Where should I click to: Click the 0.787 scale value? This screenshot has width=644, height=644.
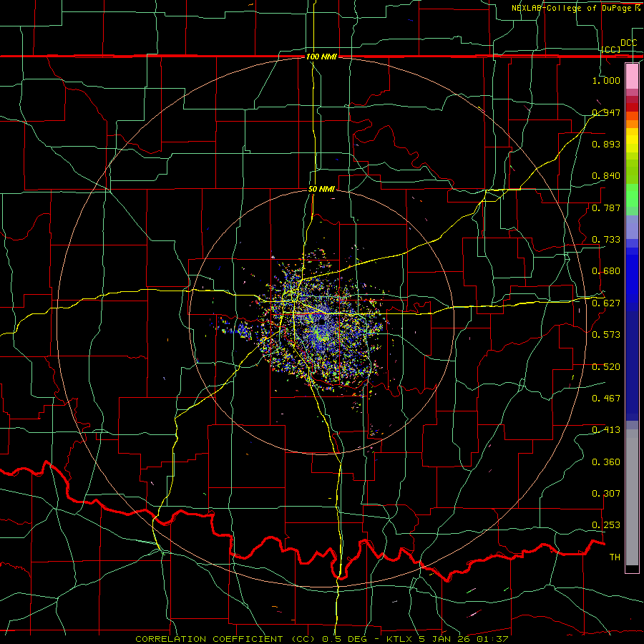(606, 208)
